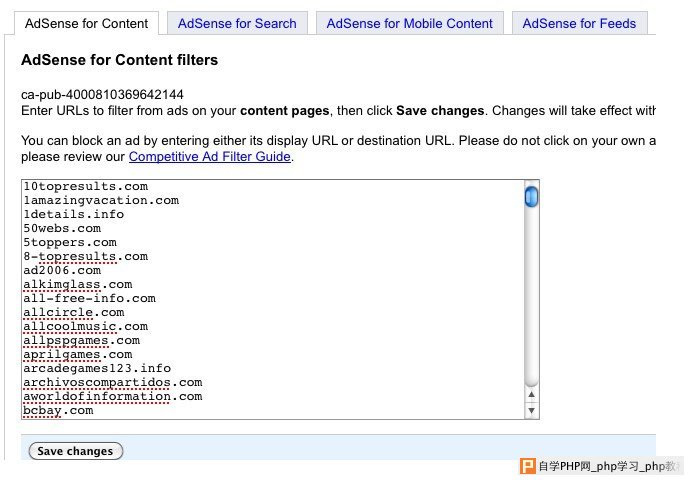Click the 50webs.com filter entry
The width and height of the screenshot is (689, 480).
point(62,228)
